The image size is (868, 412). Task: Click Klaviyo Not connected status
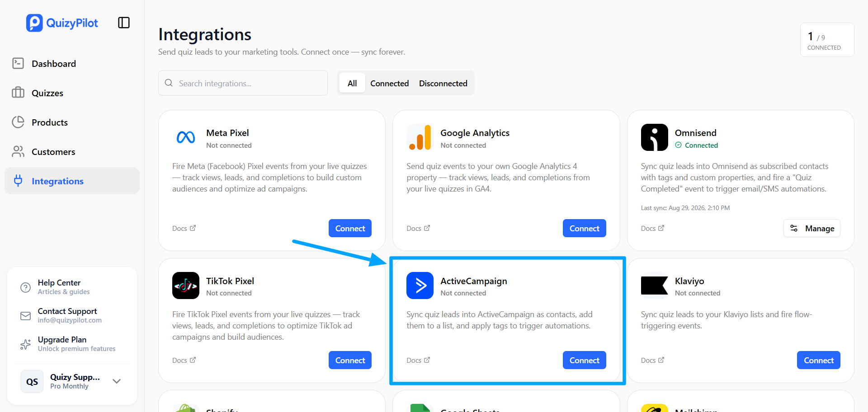tap(698, 293)
